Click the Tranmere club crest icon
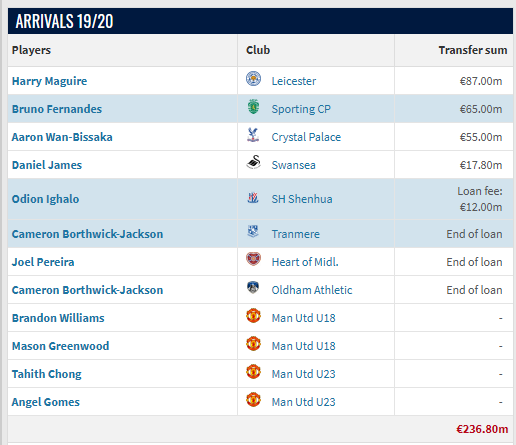The image size is (516, 445). coord(253,231)
